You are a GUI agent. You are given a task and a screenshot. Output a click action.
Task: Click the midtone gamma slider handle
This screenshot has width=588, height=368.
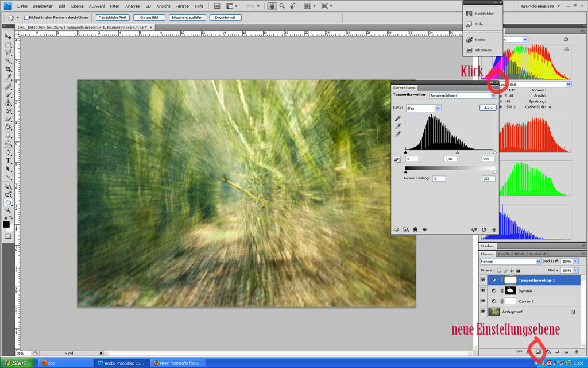point(458,152)
